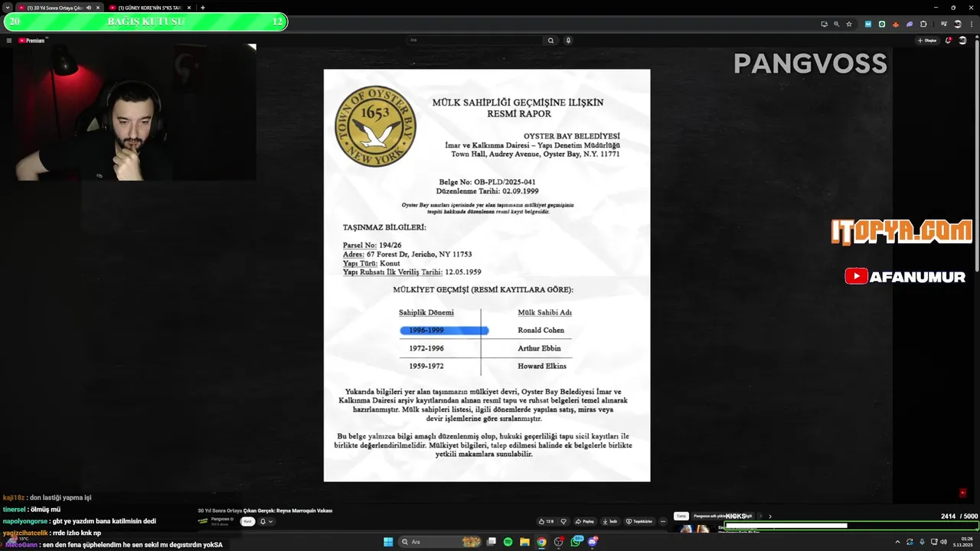980x551 pixels.
Task: Open the Extensions puzzle-piece menu
Action: (923, 24)
